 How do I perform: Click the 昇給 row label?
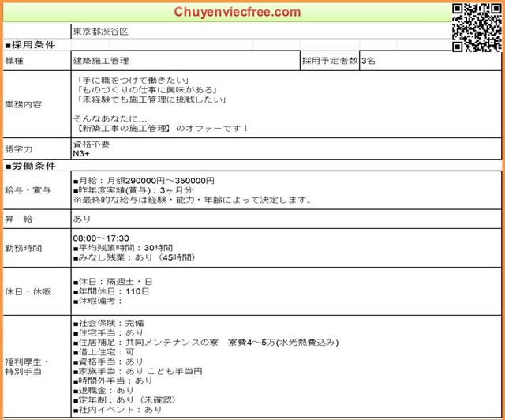(19, 216)
